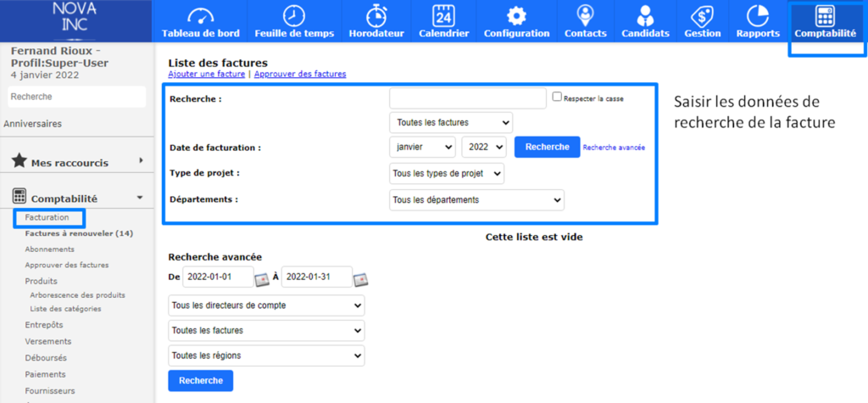
Task: Select Factures à renouveler (14)
Action: click(79, 233)
